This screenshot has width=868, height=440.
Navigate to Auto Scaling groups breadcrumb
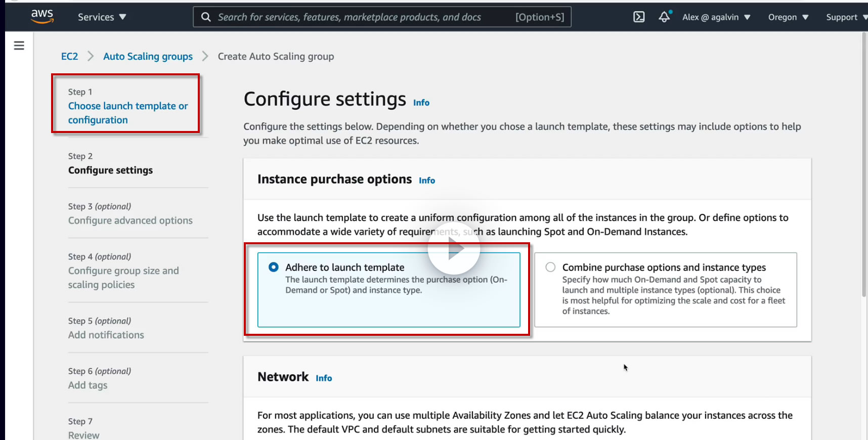pyautogui.click(x=148, y=57)
